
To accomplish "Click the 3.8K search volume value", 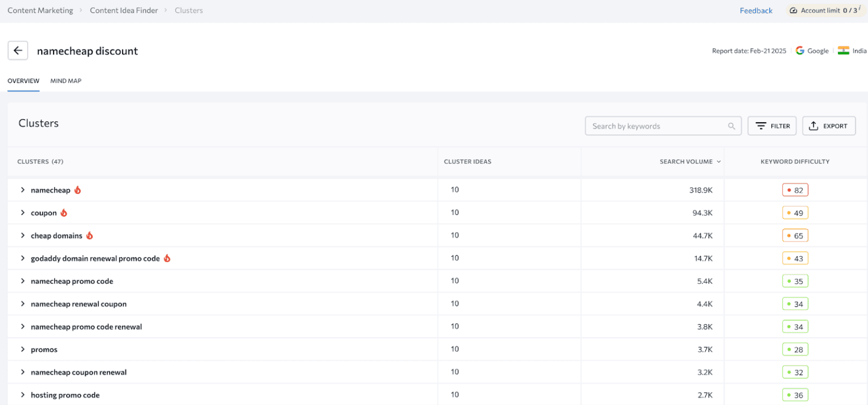I will 705,326.
